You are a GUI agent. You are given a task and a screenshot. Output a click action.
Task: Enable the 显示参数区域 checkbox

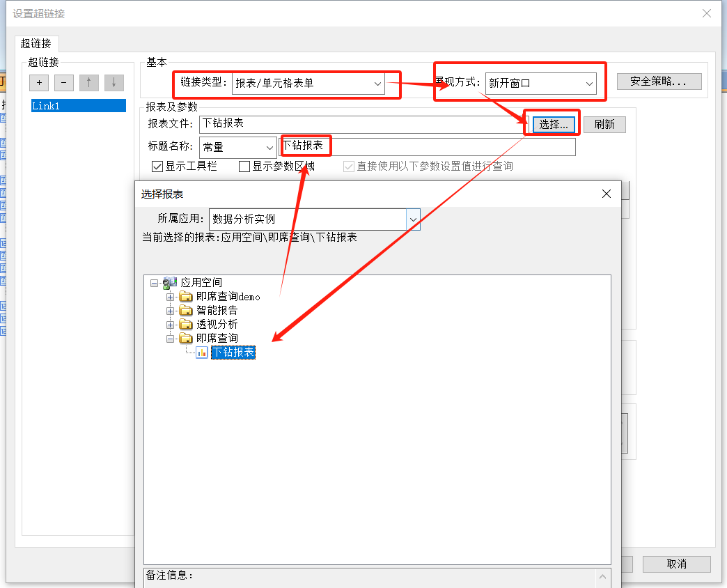click(244, 167)
